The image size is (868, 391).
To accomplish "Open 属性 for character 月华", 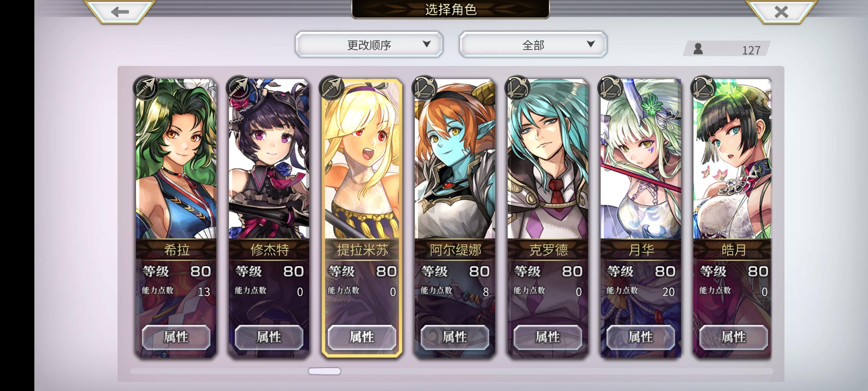I will [x=641, y=337].
